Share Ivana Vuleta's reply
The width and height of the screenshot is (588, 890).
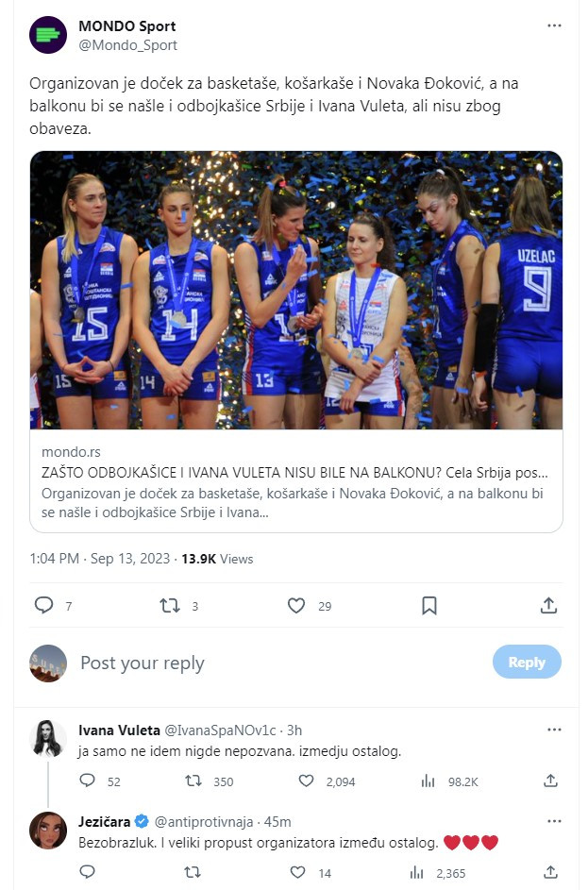coord(551,781)
